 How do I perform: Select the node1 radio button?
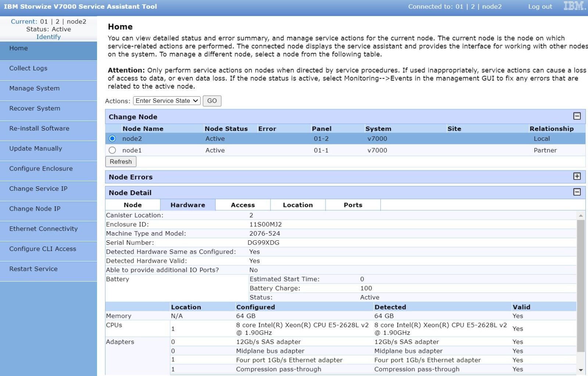coord(112,150)
